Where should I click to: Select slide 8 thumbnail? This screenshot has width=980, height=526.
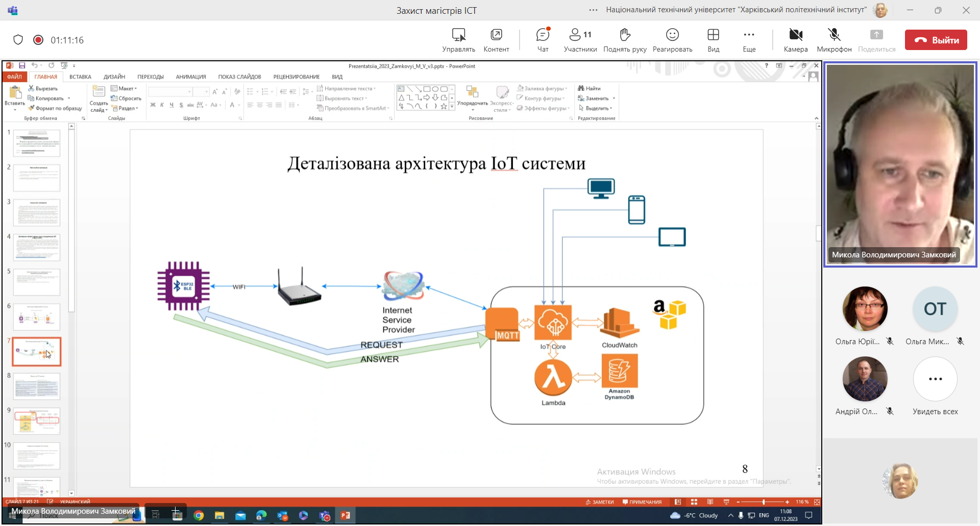pyautogui.click(x=37, y=386)
